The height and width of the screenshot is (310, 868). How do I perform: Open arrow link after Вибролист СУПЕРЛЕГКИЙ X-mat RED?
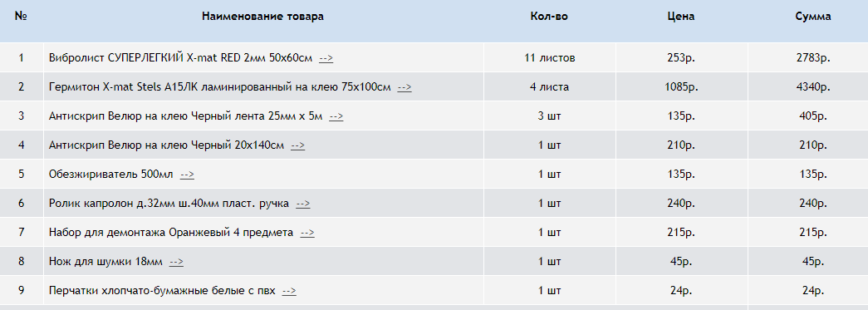326,58
